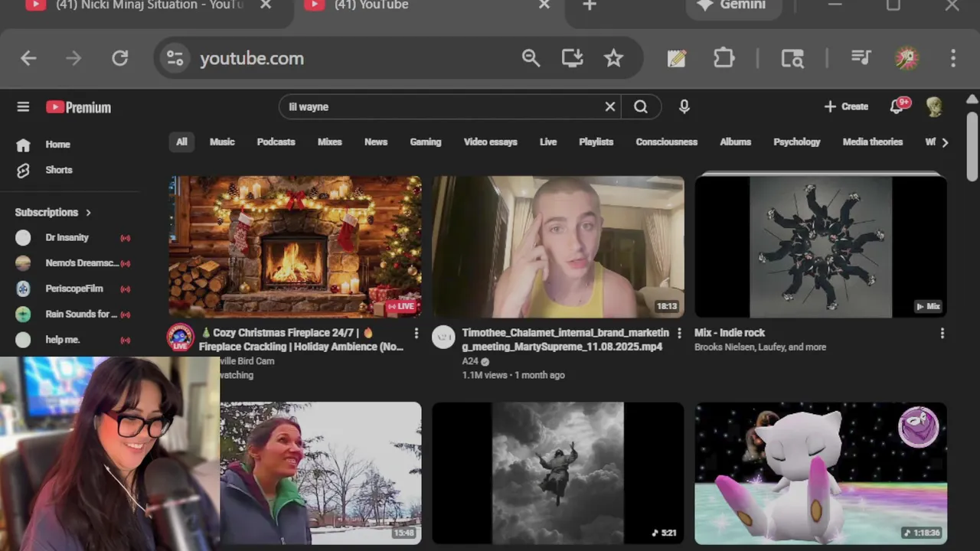Bookmark this page with the star icon

point(613,58)
